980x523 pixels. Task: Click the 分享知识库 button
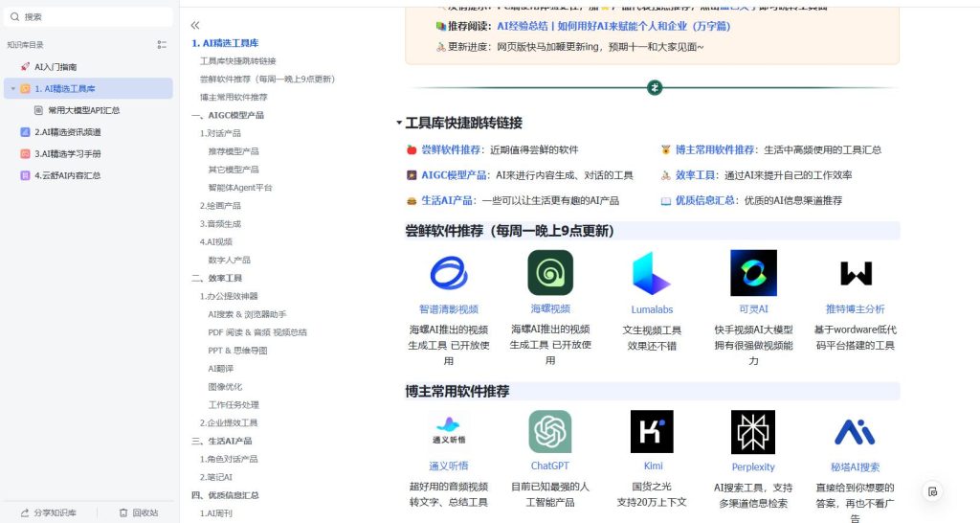coord(49,512)
